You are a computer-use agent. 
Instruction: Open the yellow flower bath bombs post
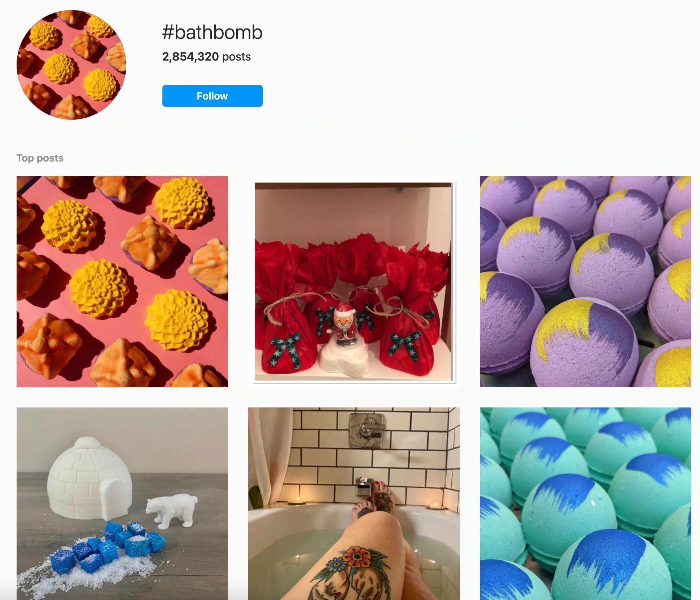[x=122, y=282]
